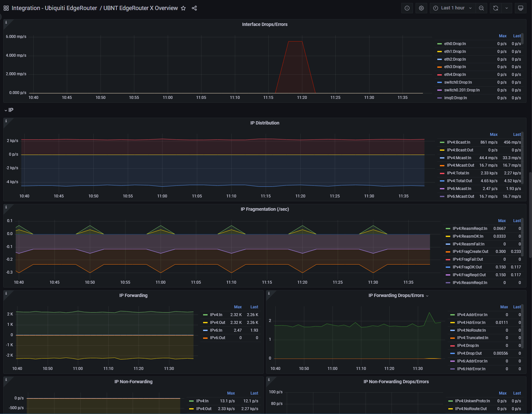Open the share dashboard button
The width and height of the screenshot is (532, 414).
[x=194, y=8]
